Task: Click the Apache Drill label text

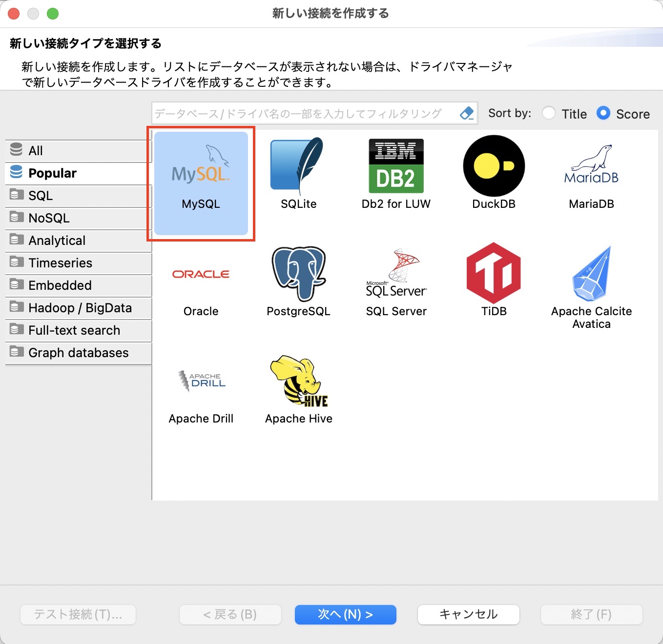Action: 201,419
